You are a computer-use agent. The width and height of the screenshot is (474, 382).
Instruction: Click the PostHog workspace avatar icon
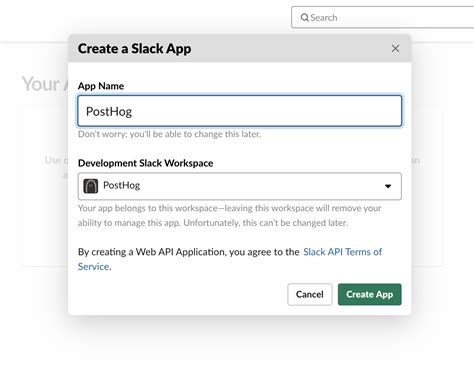click(91, 186)
